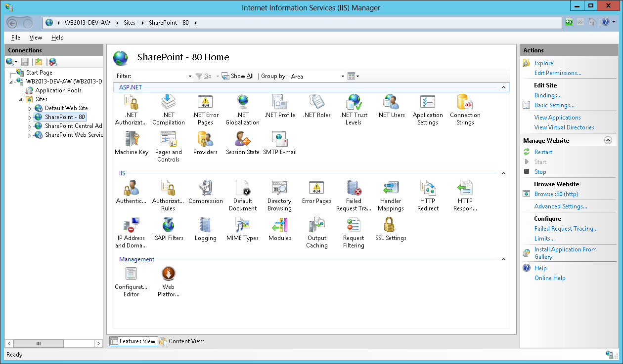The width and height of the screenshot is (623, 364).
Task: Open SSL Settings feature
Action: pos(391,229)
